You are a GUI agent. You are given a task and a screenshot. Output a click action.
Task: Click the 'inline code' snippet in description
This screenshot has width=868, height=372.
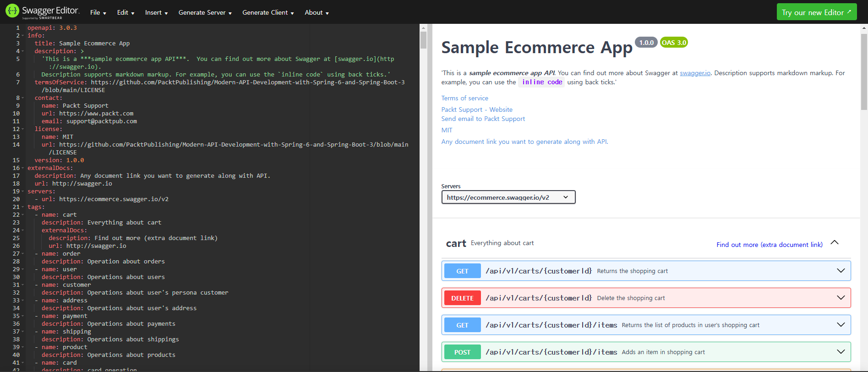click(542, 82)
